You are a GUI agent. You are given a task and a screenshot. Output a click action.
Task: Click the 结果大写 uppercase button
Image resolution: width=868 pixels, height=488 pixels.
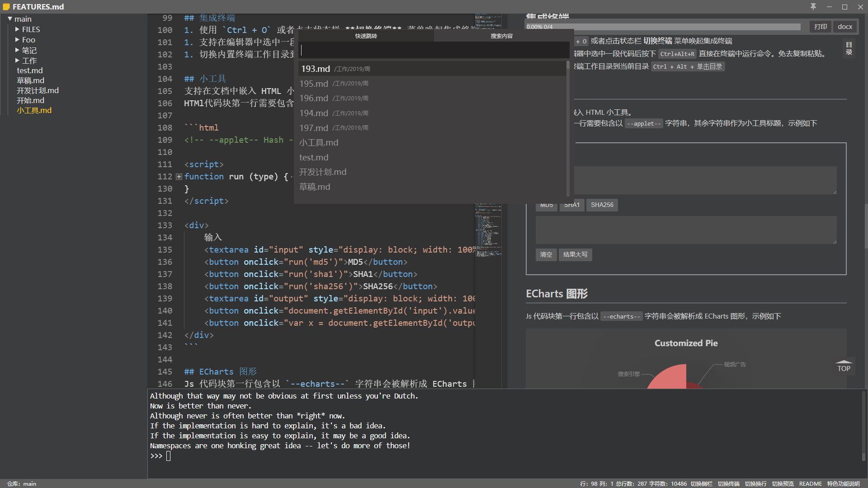point(575,254)
